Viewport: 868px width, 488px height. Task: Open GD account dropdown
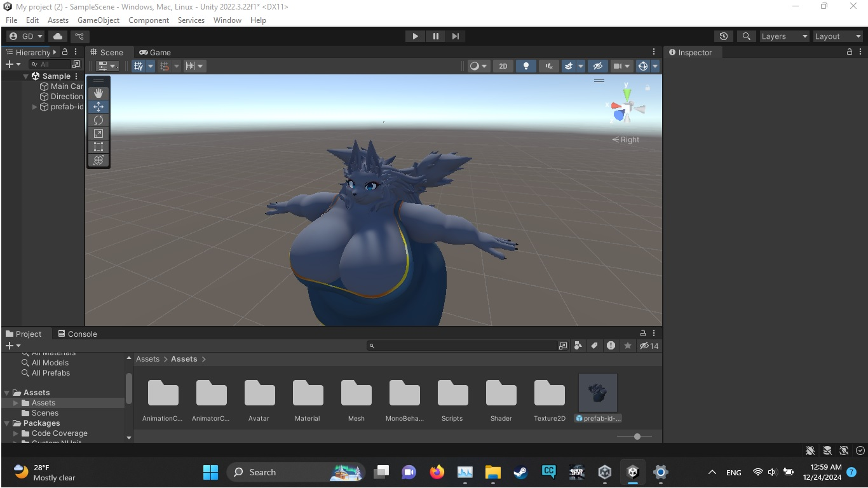[x=26, y=36]
